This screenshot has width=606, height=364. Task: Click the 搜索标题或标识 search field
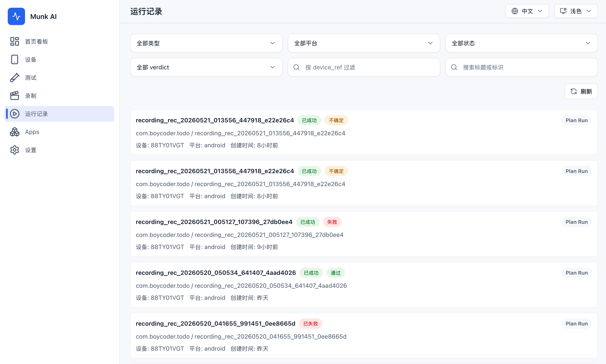(521, 67)
